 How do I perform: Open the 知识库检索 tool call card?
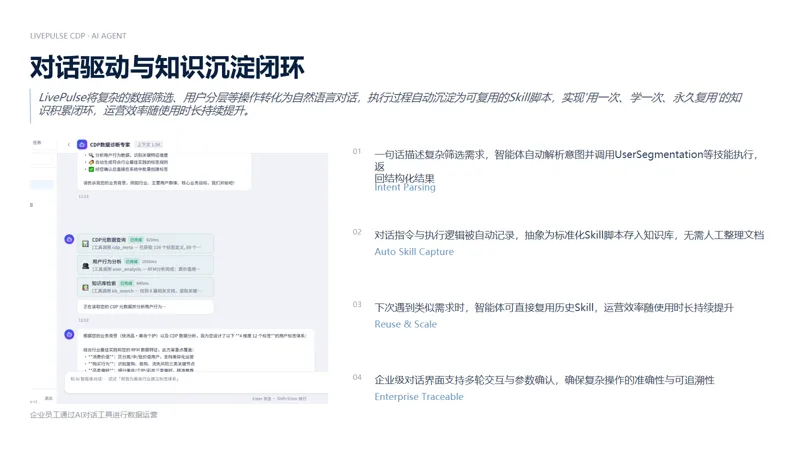(x=145, y=287)
